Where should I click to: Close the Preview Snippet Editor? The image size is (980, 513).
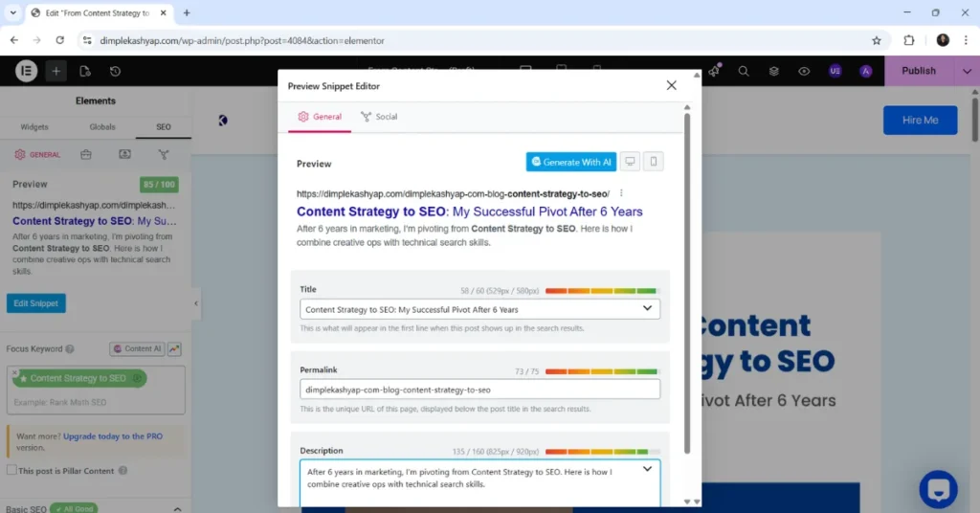click(671, 85)
